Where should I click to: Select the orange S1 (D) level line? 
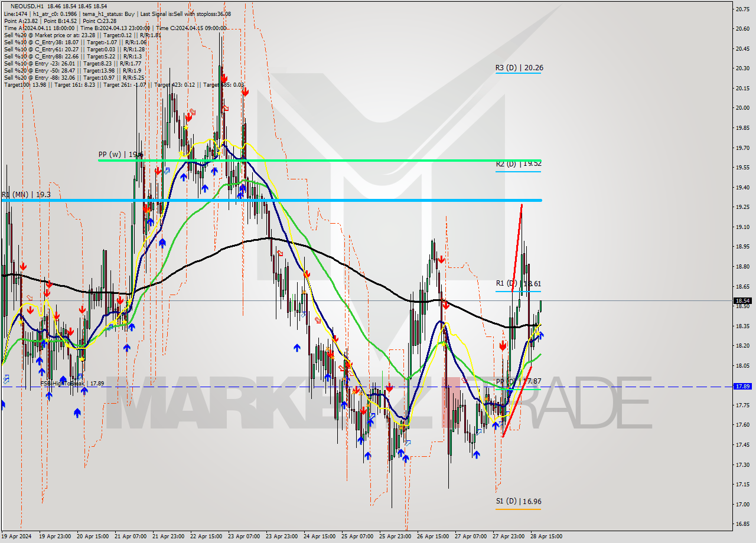pos(518,509)
